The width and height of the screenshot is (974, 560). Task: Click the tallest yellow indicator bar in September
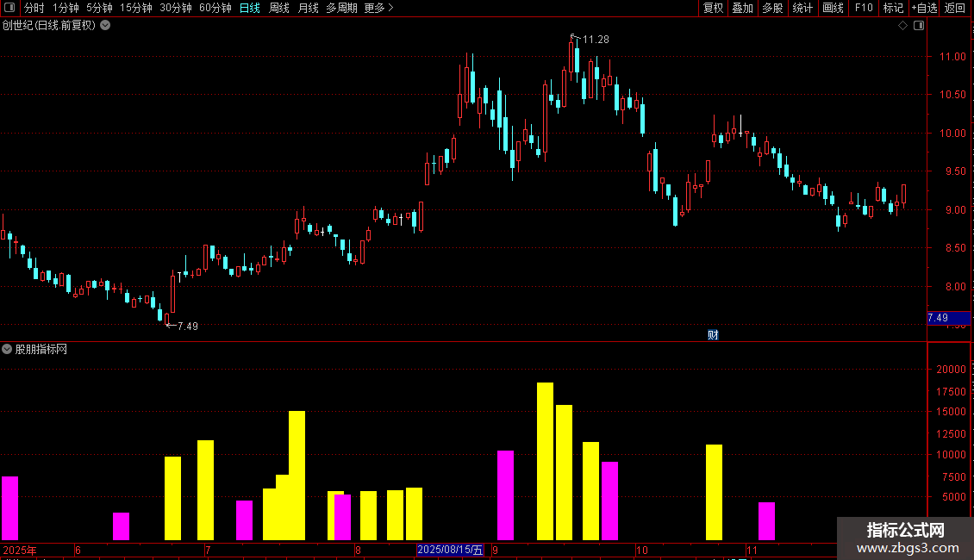click(x=545, y=461)
